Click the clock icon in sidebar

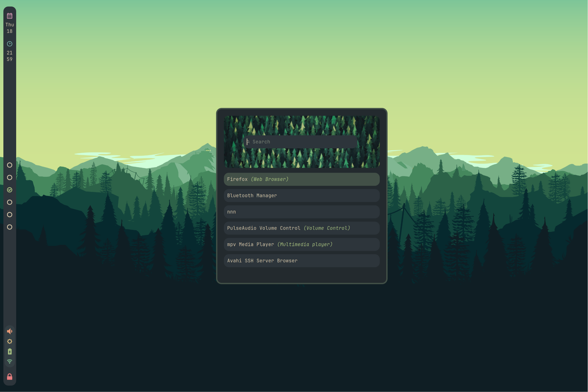[10, 44]
